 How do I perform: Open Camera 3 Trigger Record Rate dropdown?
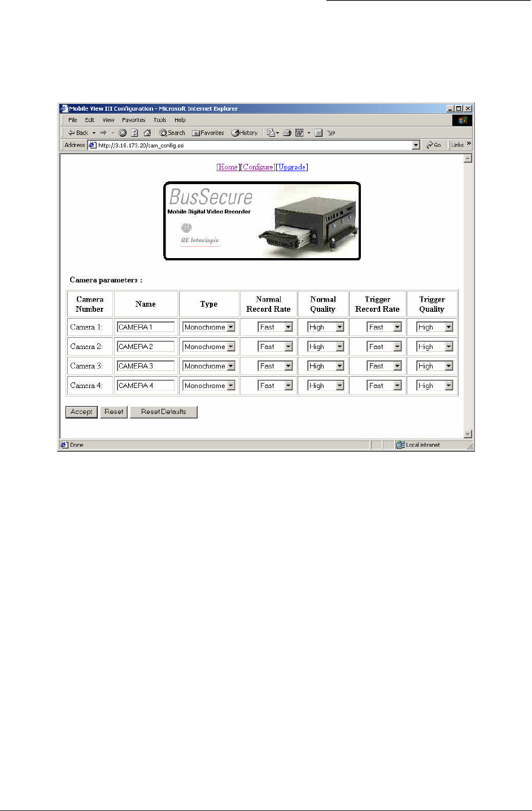coord(385,366)
